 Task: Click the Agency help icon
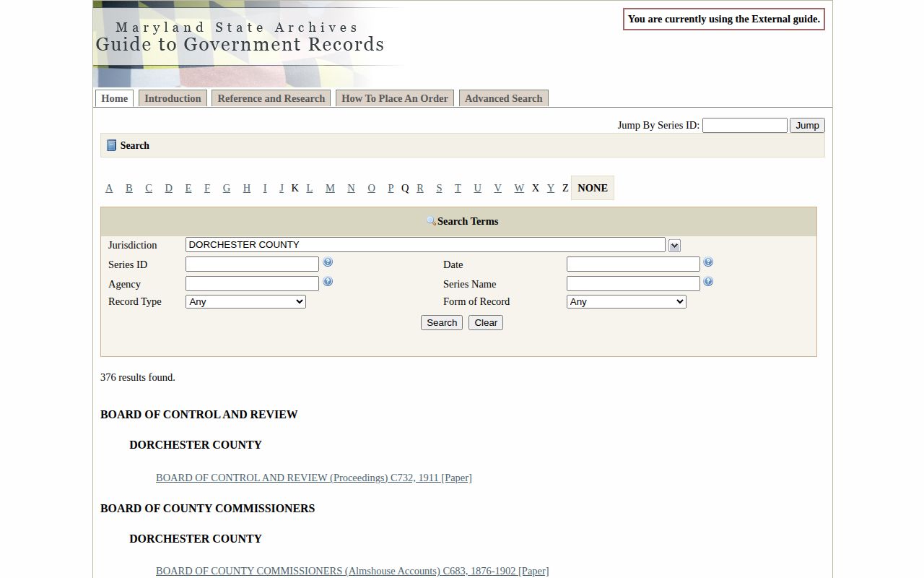pyautogui.click(x=328, y=282)
